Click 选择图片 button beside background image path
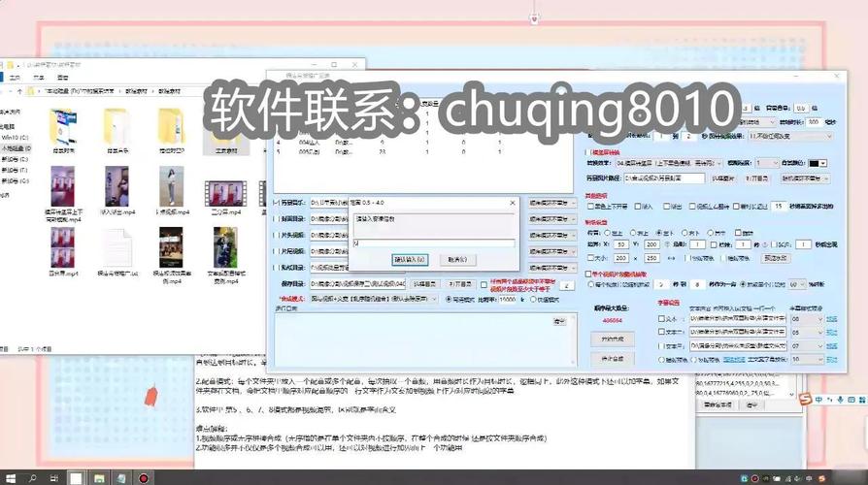Viewport: 868px width, 485px height. pos(723,178)
